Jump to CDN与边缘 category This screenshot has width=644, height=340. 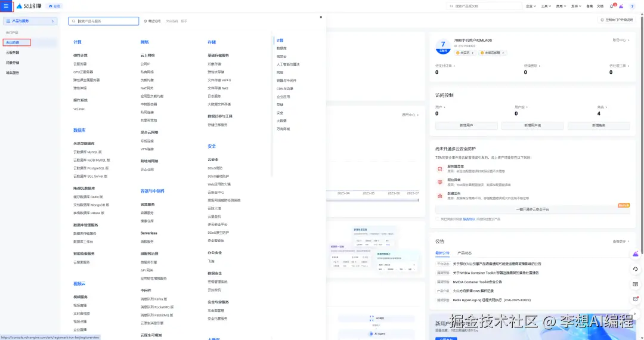point(284,89)
